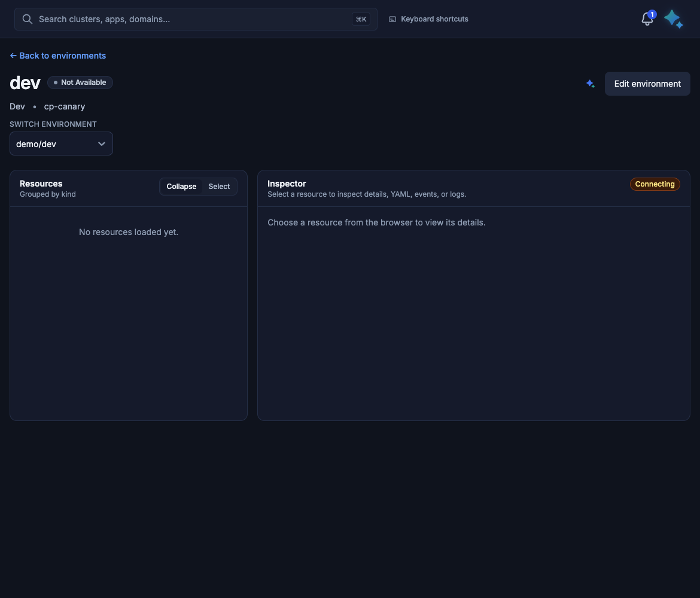
Task: Click the cp-canary cluster label
Action: point(64,106)
